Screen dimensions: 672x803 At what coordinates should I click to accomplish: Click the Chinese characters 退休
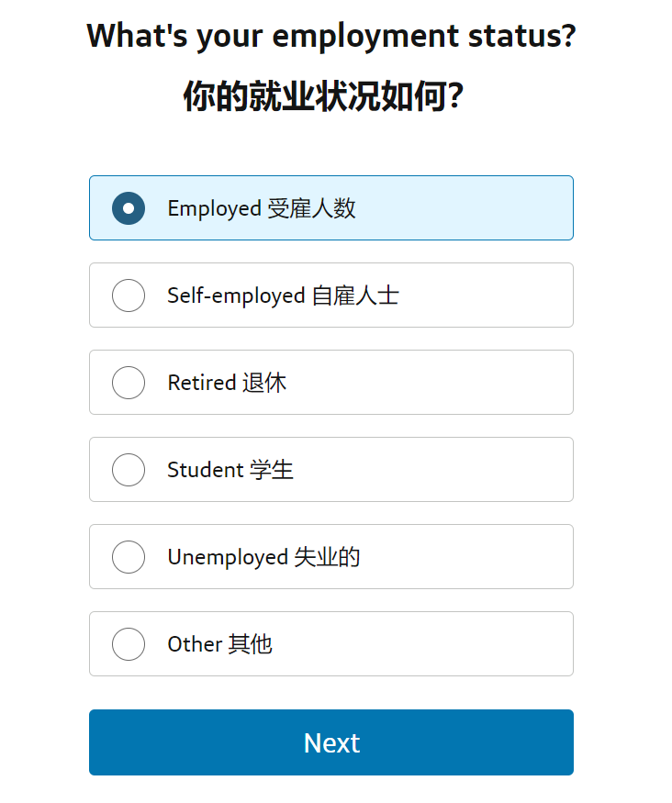[264, 383]
